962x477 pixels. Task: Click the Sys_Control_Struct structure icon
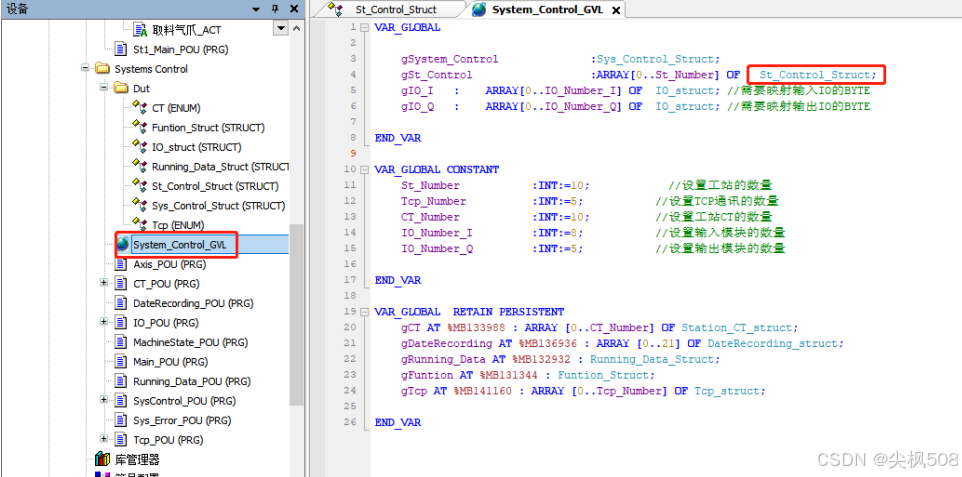[x=140, y=206]
